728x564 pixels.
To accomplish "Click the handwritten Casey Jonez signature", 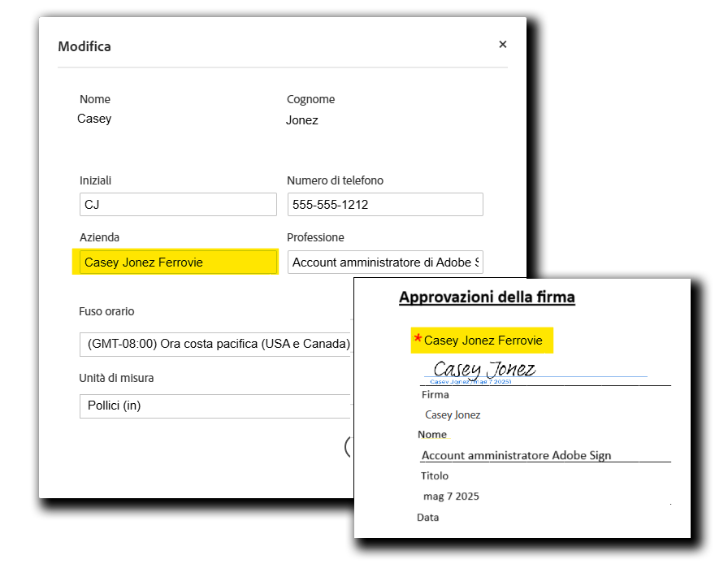I will [x=484, y=369].
